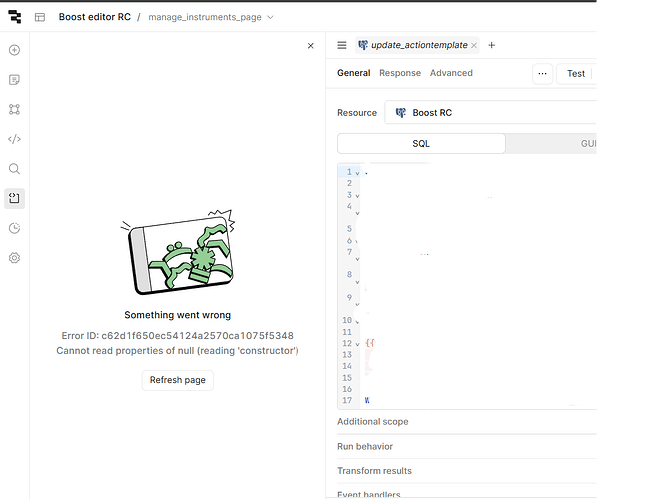Open the code panel icon in sidebar
Image resolution: width=663 pixels, height=500 pixels.
click(14, 139)
